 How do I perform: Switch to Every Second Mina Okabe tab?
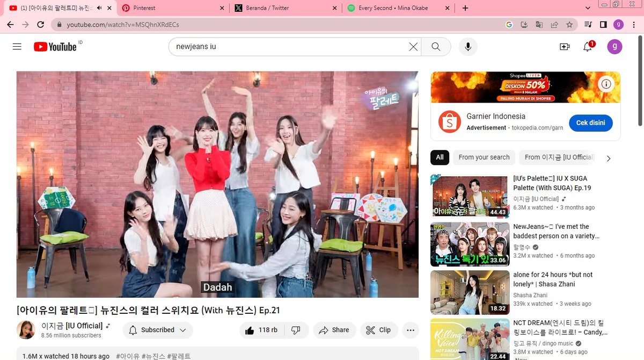click(x=398, y=8)
